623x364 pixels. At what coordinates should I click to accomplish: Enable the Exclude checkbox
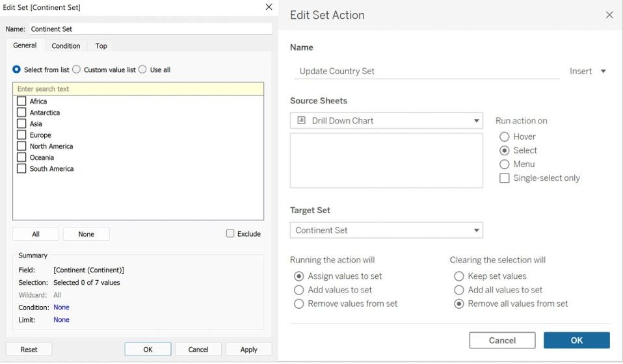[230, 233]
